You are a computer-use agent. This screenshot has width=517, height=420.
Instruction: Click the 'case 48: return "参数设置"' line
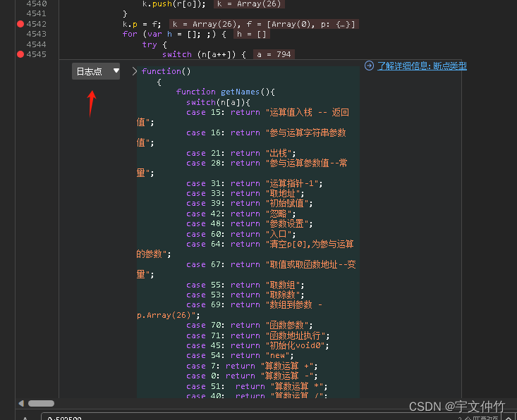tap(249, 223)
